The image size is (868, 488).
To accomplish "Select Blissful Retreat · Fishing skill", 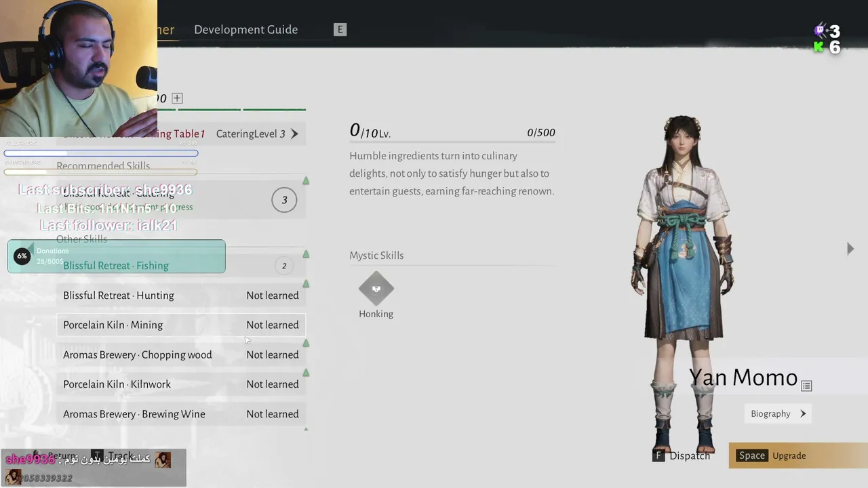I will 181,266.
